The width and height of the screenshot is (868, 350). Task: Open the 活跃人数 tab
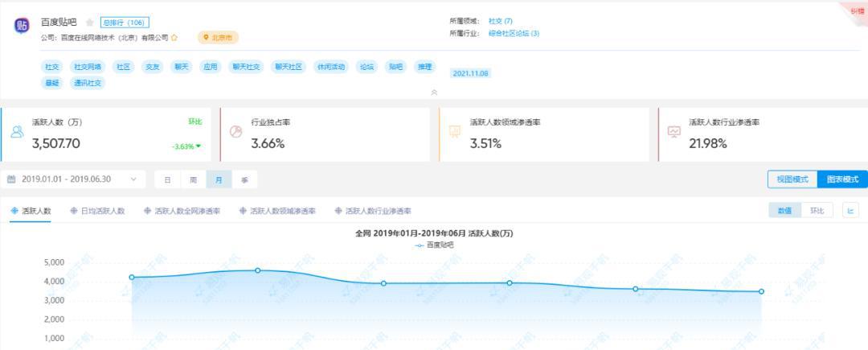click(x=31, y=211)
